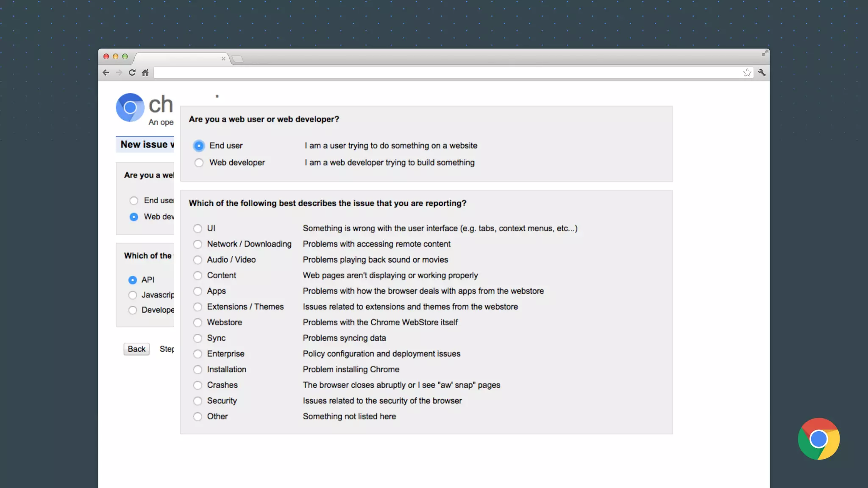Select the Crashes issue type

click(x=198, y=385)
